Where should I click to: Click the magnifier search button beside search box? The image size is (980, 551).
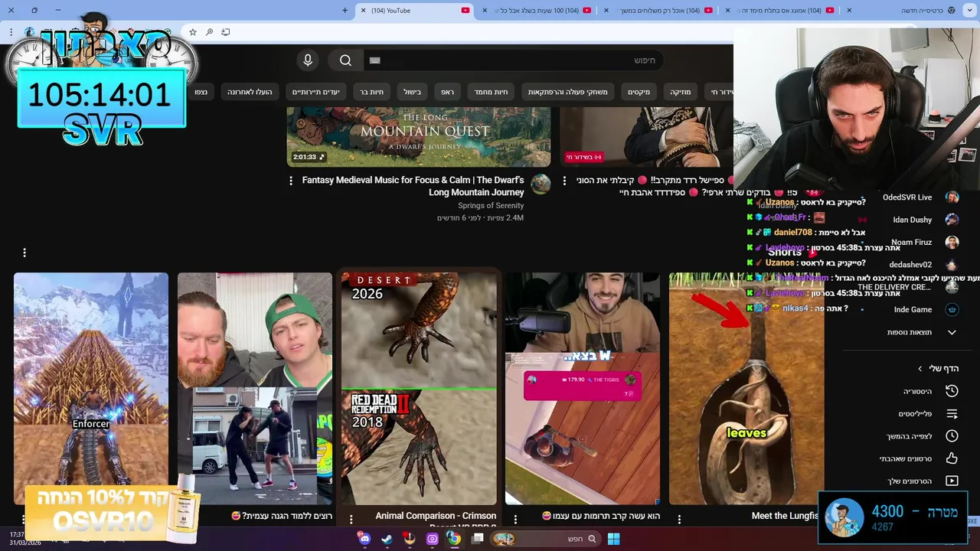pyautogui.click(x=345, y=60)
